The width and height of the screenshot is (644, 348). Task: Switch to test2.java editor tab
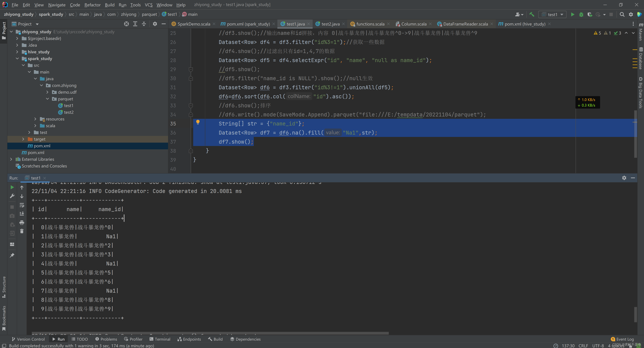coord(330,24)
